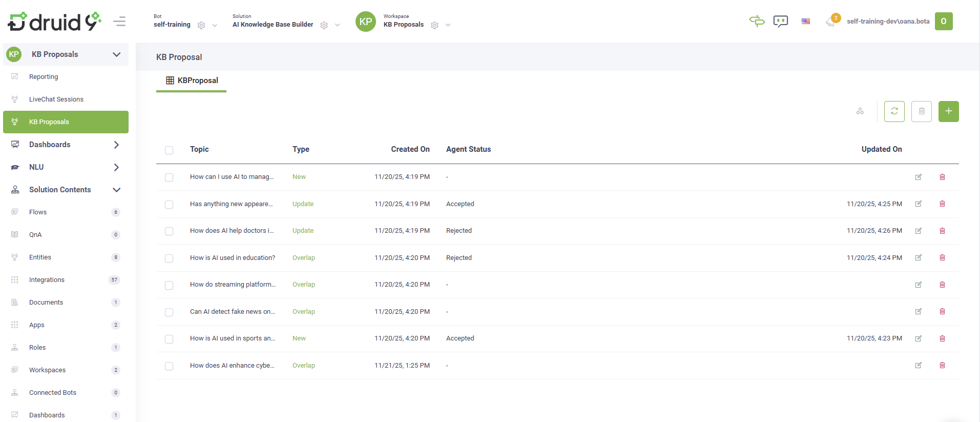
Task: Open the Solution selector dropdown arrow
Action: 338,25
